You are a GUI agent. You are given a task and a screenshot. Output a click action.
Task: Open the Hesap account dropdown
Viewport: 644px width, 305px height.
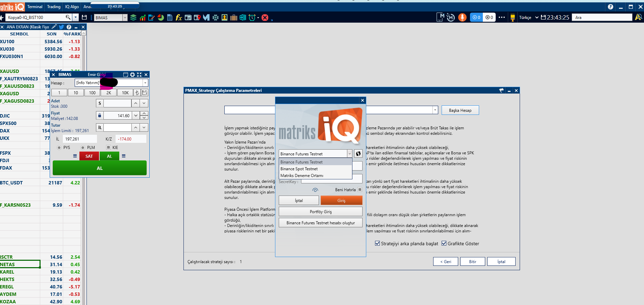tap(145, 83)
